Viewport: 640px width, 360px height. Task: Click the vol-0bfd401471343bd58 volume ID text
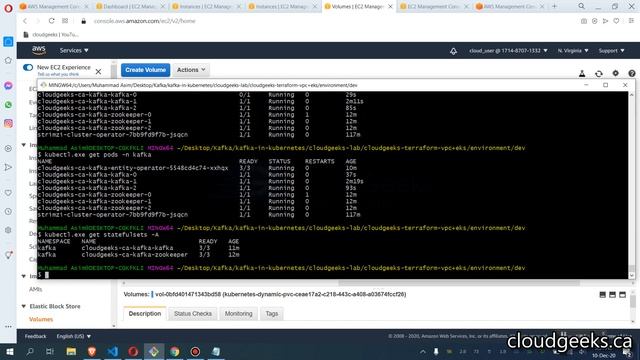[188, 294]
